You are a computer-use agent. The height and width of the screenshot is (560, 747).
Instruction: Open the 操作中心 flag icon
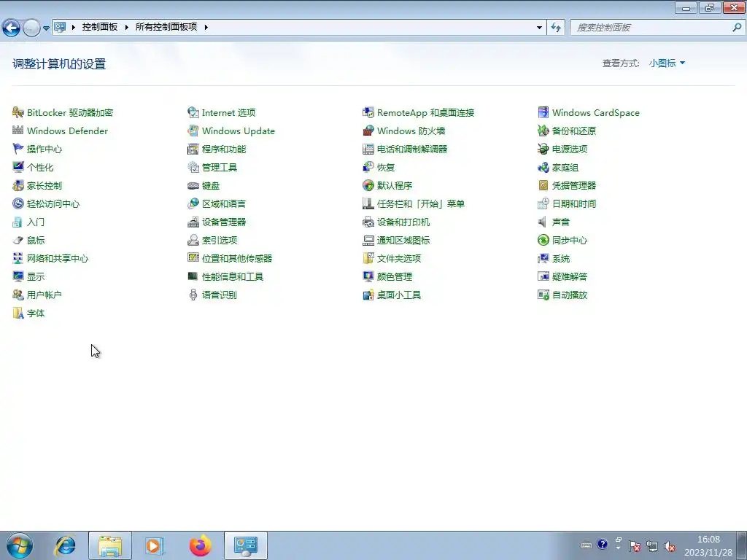tap(18, 149)
